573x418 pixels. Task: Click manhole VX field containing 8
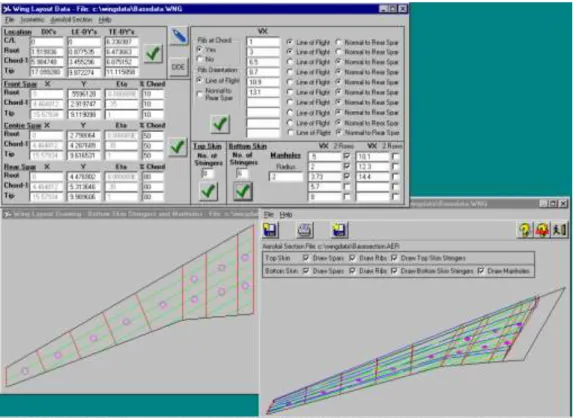pyautogui.click(x=325, y=197)
